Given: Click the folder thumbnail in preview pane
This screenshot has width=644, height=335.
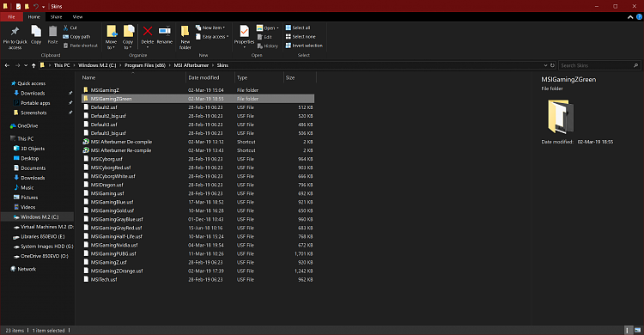Looking at the screenshot, I should (561, 117).
